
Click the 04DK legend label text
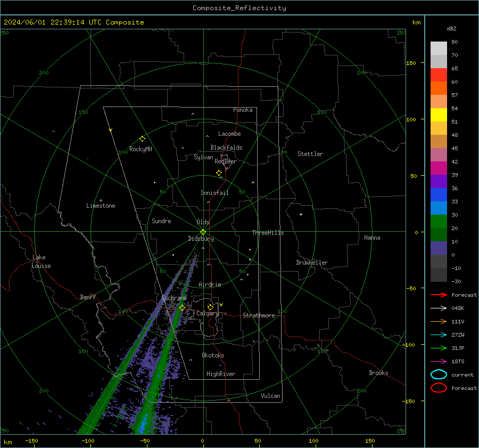point(458,308)
